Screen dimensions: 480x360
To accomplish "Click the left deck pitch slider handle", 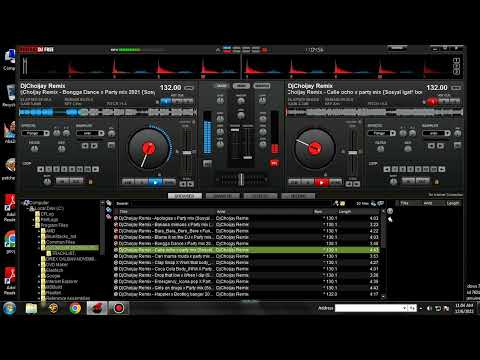I will tap(187, 153).
